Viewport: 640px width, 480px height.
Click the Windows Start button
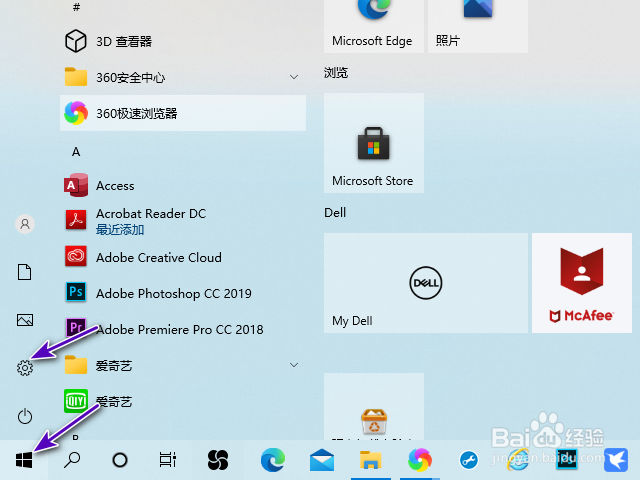coord(24,460)
